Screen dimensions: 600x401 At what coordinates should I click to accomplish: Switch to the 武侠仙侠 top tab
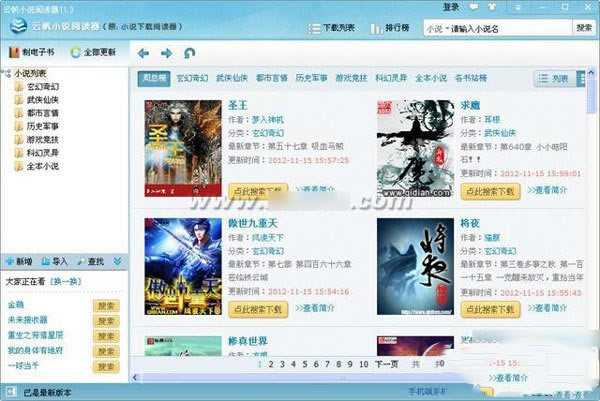point(232,78)
